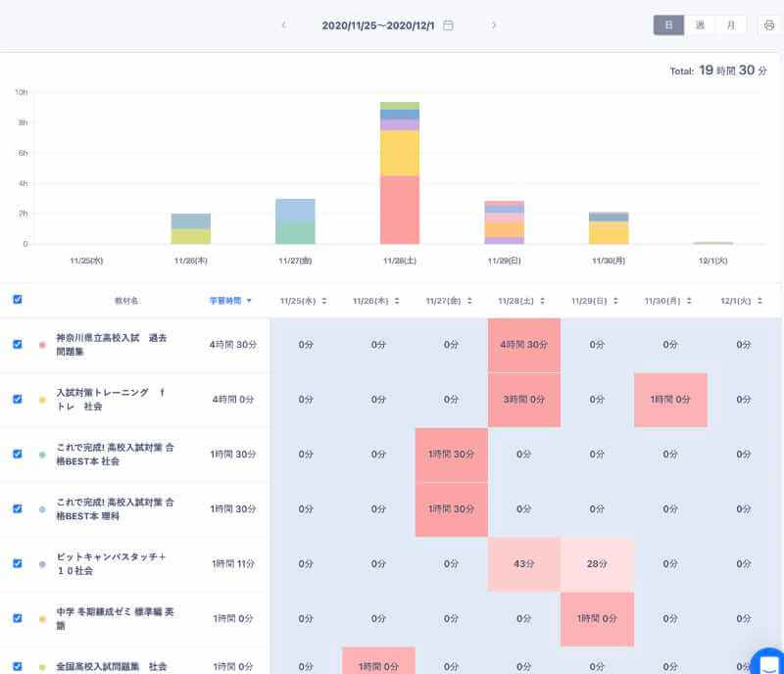Image resolution: width=784 pixels, height=674 pixels.
Task: Switch to the 週 (weekly) view tab
Action: 700,25
